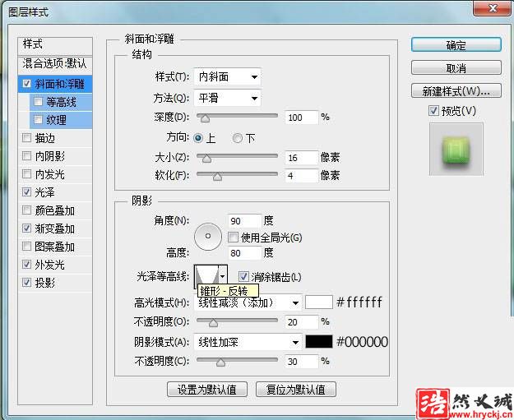This screenshot has width=514, height=420.
Task: Enable the 纹理 checkbox
Action: pos(39,119)
